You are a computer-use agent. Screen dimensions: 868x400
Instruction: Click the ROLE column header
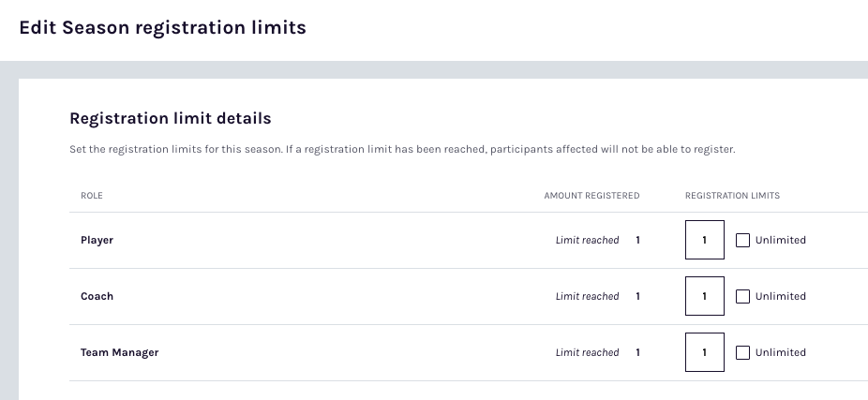pos(92,196)
